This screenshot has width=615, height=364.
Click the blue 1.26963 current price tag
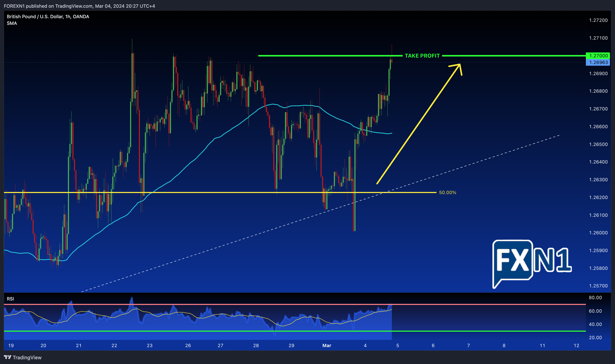[x=598, y=62]
